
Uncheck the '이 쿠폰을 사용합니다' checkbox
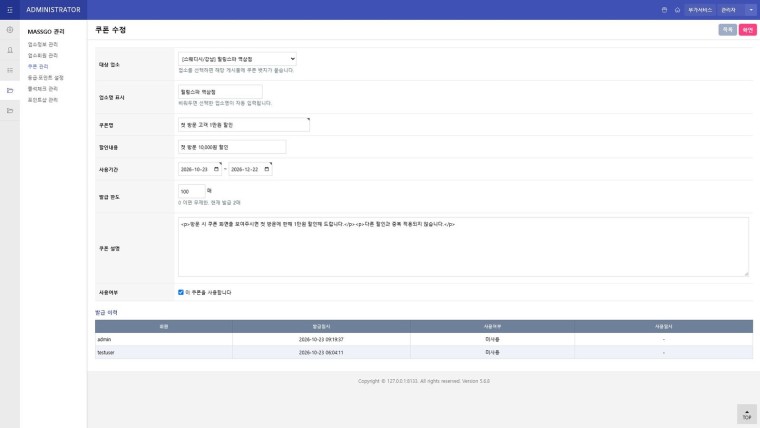[x=181, y=292]
